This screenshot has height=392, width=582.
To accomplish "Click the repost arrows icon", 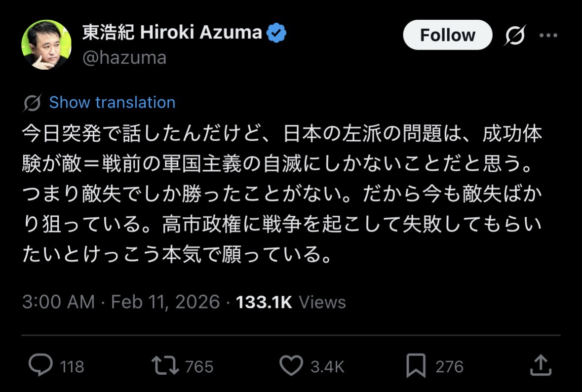I will pyautogui.click(x=166, y=366).
